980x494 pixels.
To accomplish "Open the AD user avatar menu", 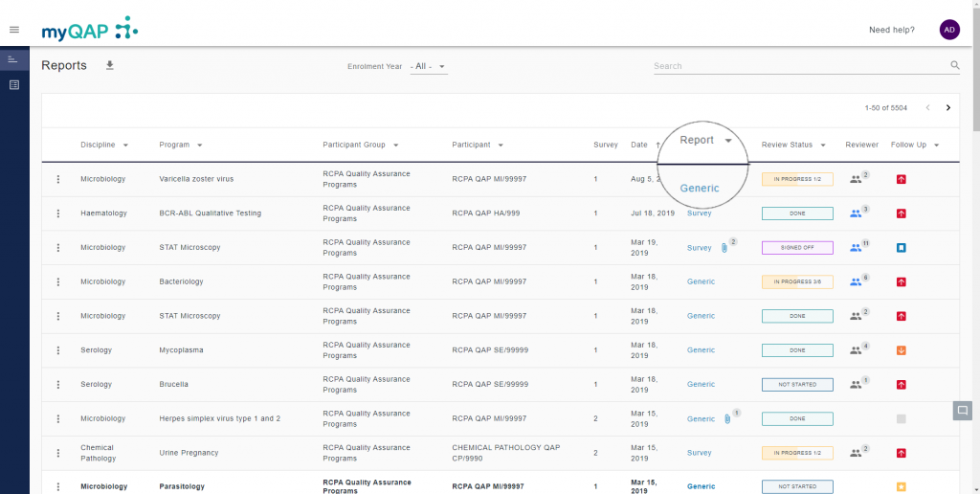I will pyautogui.click(x=949, y=30).
